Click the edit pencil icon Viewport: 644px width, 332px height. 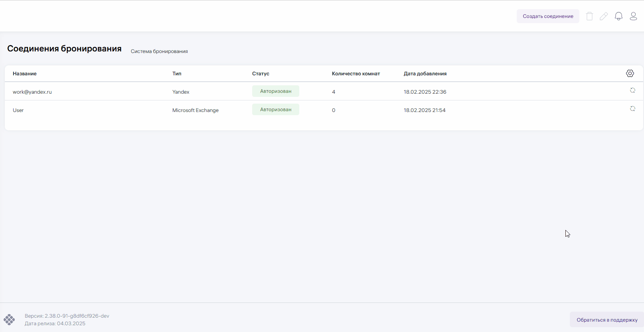point(604,16)
